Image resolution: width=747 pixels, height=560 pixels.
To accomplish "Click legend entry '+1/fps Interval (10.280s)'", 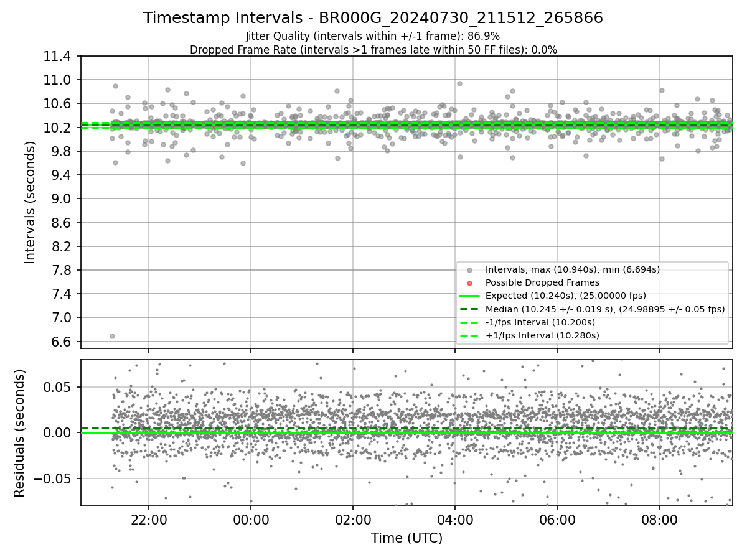I will coord(542,335).
